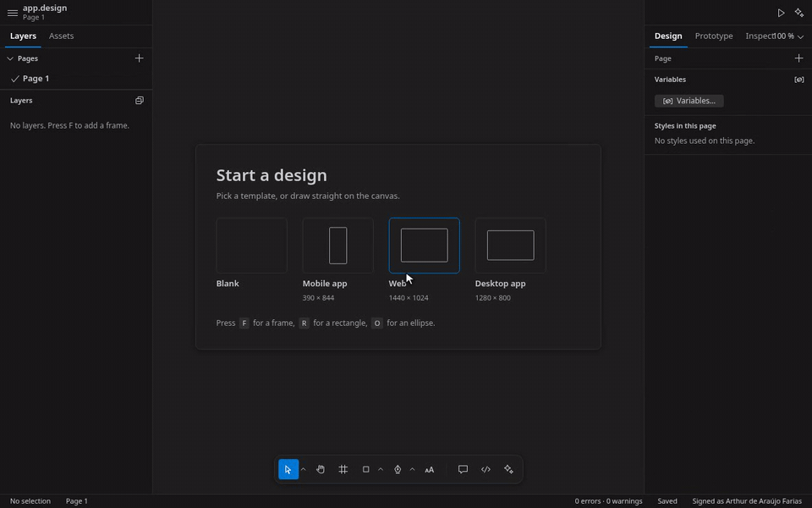This screenshot has width=812, height=508.
Task: Expand shape tool options arrow
Action: pyautogui.click(x=381, y=470)
